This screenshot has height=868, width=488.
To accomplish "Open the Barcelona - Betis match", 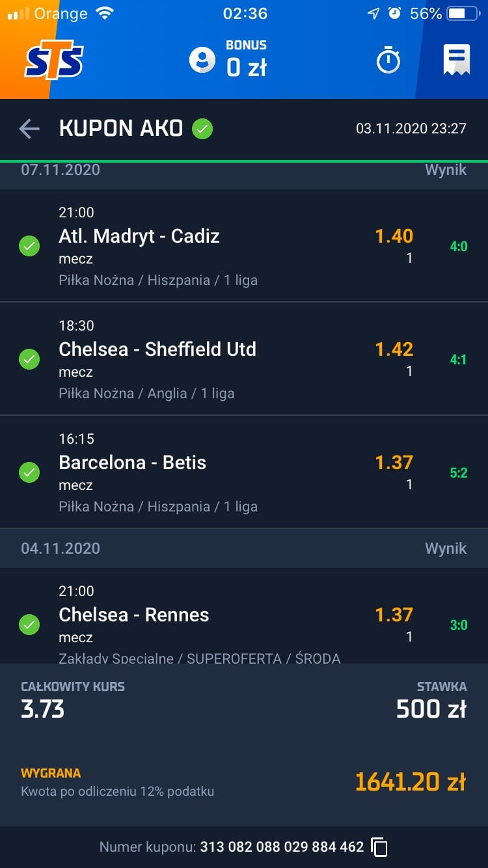I will click(133, 463).
